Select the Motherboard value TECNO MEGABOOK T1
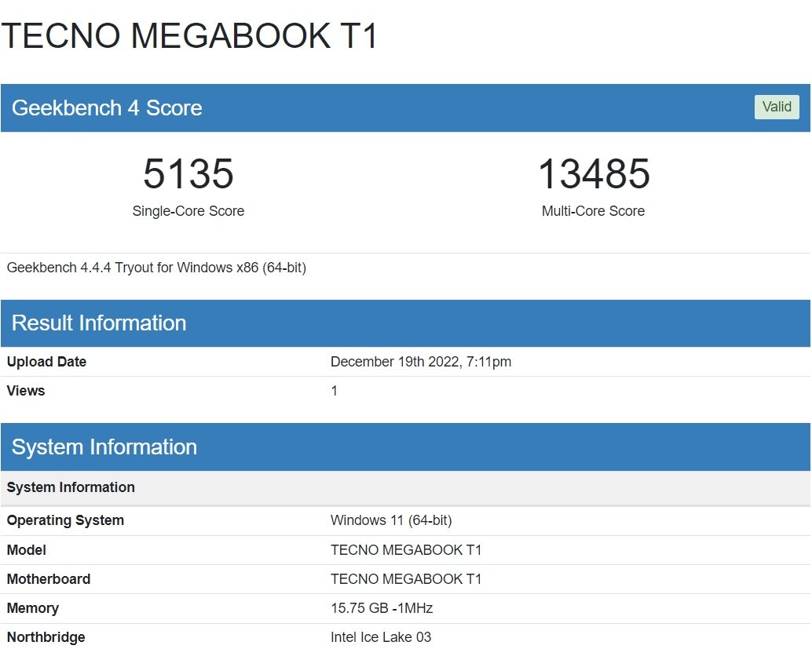This screenshot has height=649, width=812. click(406, 579)
